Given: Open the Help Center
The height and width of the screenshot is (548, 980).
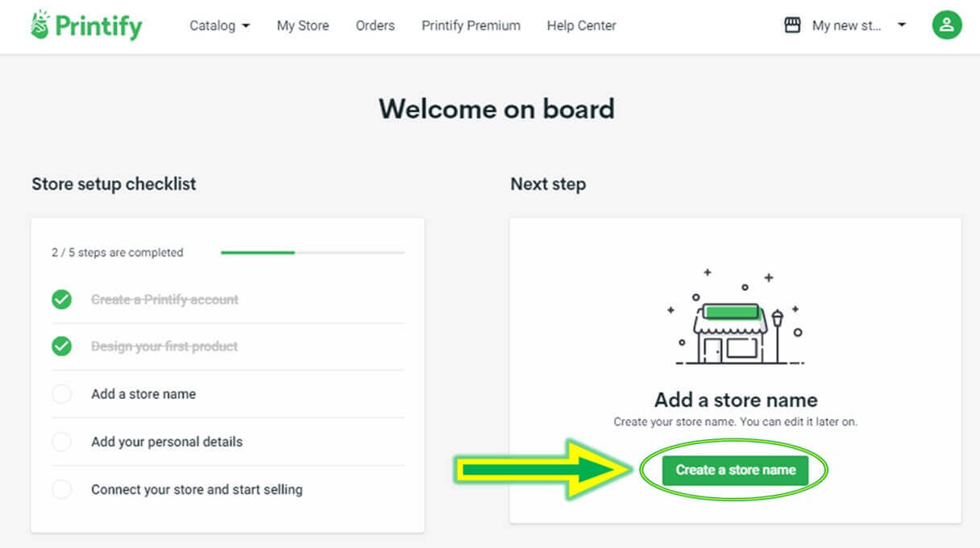Looking at the screenshot, I should [x=581, y=26].
